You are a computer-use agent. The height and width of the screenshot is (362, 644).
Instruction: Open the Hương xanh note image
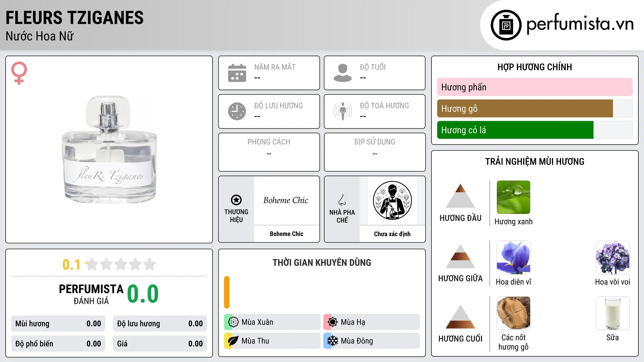pyautogui.click(x=514, y=197)
